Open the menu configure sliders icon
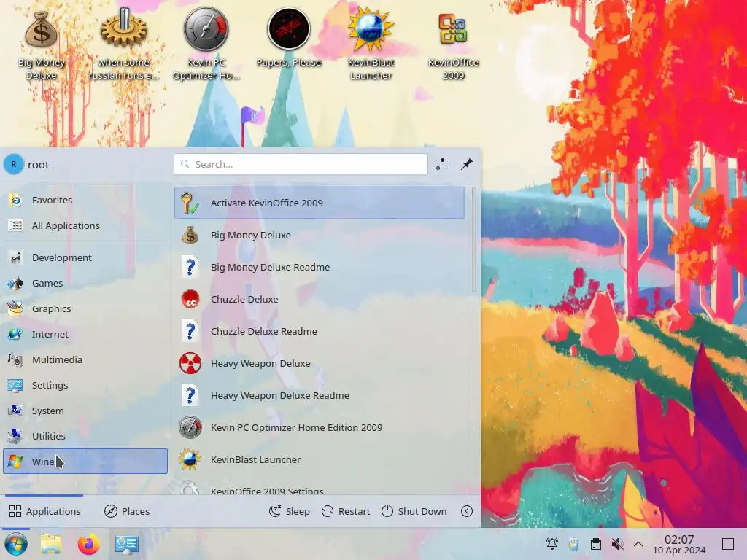The width and height of the screenshot is (747, 560). pos(441,164)
